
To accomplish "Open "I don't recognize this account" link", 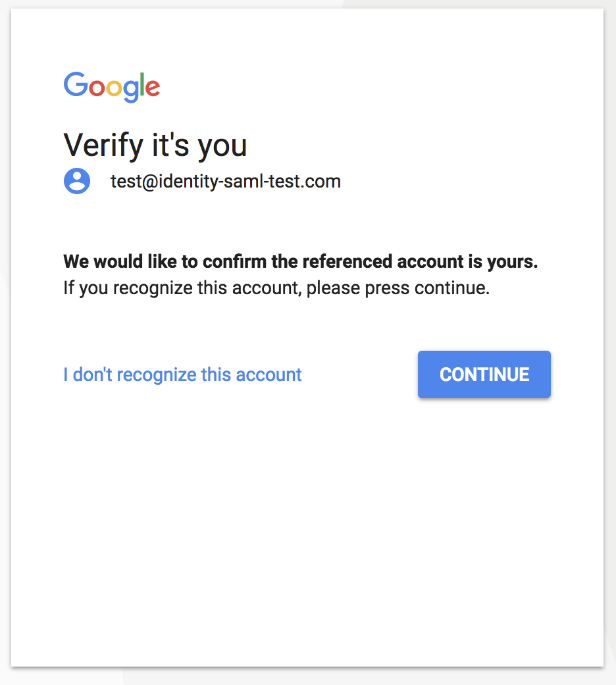I will pos(182,375).
